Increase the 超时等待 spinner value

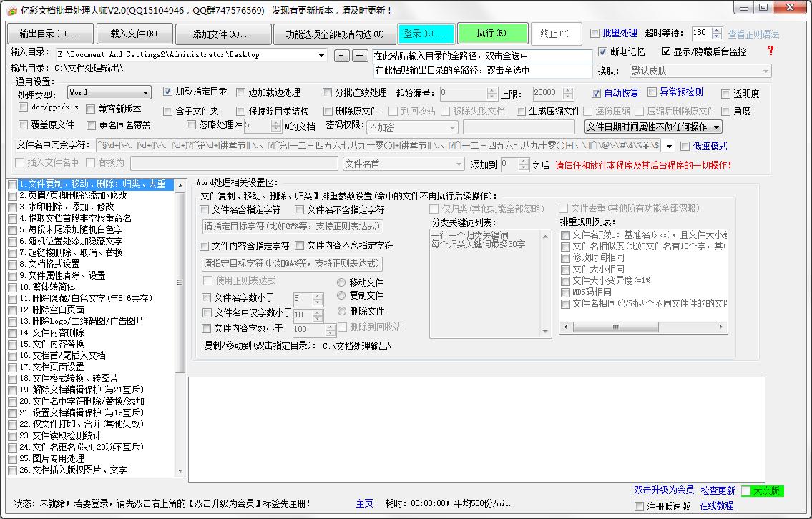718,30
